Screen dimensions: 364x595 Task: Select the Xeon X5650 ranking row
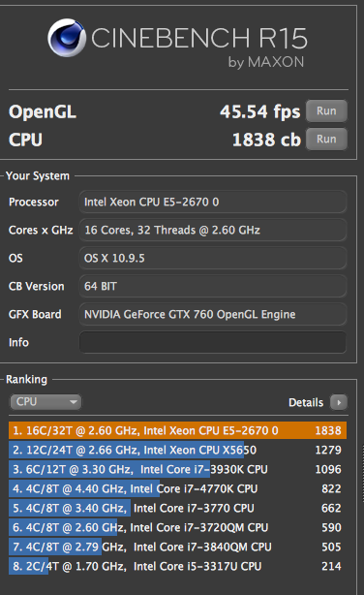tap(177, 450)
